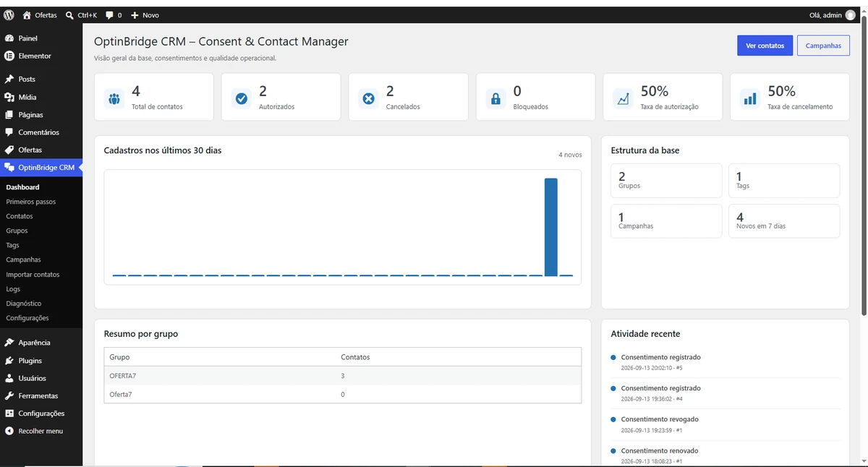Click the Usuários person icon
Viewport: 868px width, 467px height.
(9, 378)
